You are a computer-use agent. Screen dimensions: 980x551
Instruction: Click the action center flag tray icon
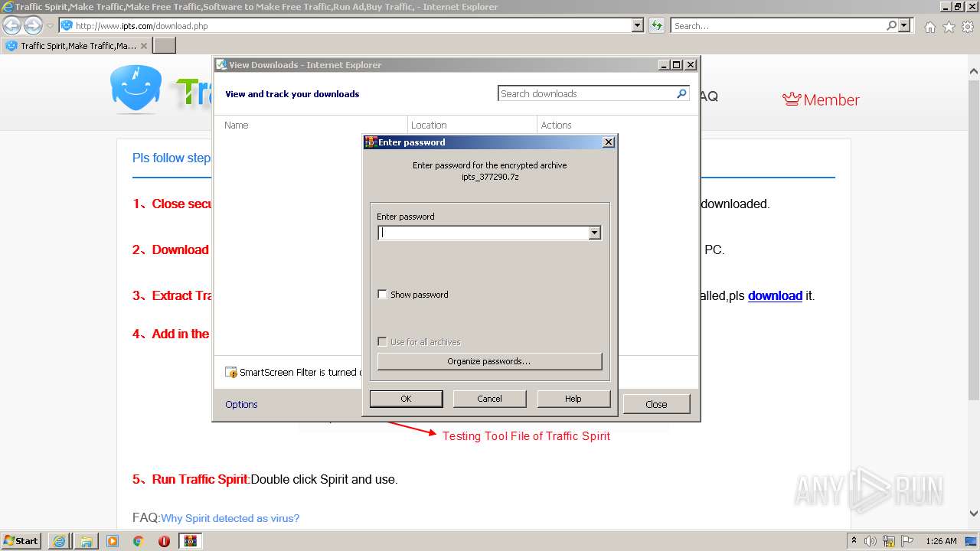[x=907, y=541]
